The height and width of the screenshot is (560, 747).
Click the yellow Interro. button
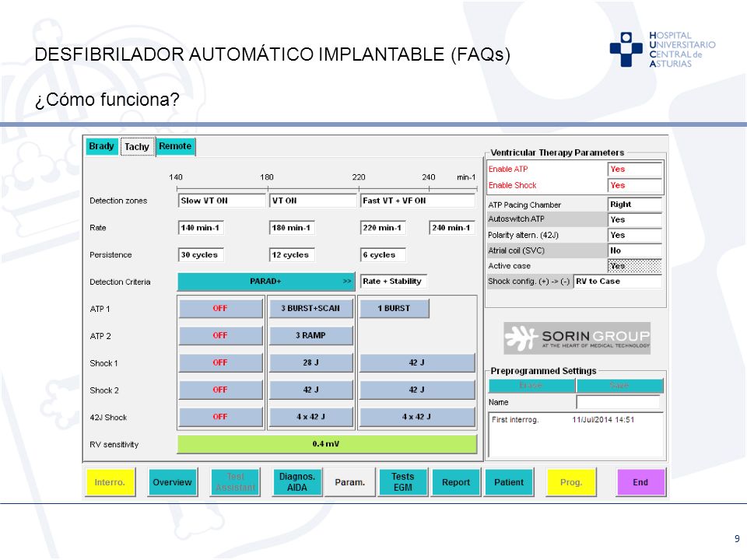point(110,482)
